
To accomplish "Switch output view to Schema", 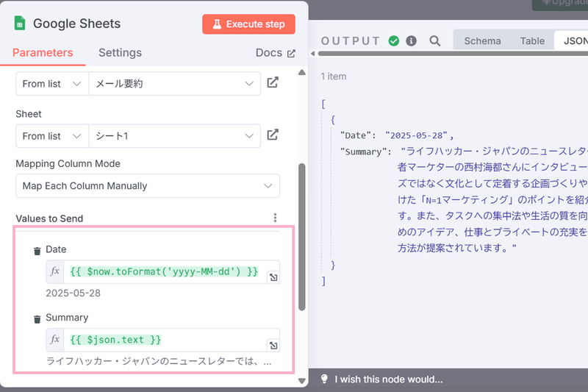I will coord(482,41).
